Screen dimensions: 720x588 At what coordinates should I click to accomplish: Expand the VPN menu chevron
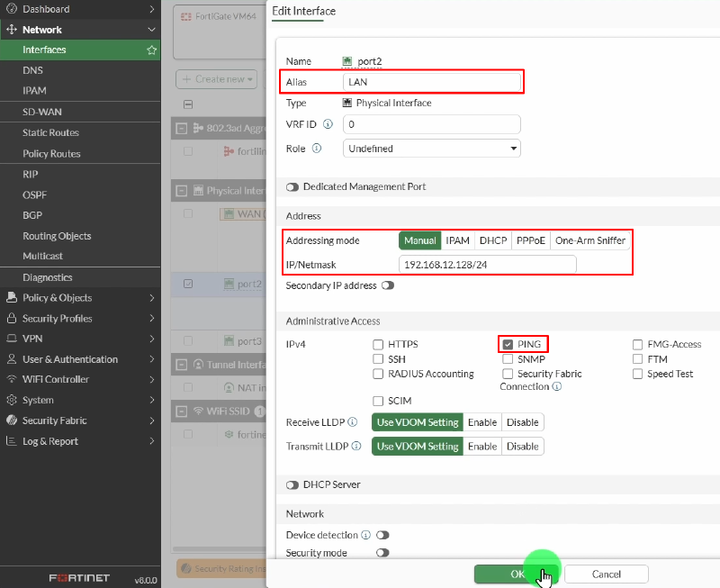pos(151,338)
